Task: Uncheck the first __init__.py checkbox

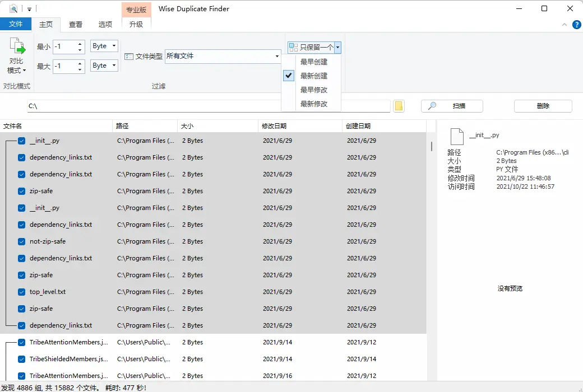Action: (x=21, y=141)
